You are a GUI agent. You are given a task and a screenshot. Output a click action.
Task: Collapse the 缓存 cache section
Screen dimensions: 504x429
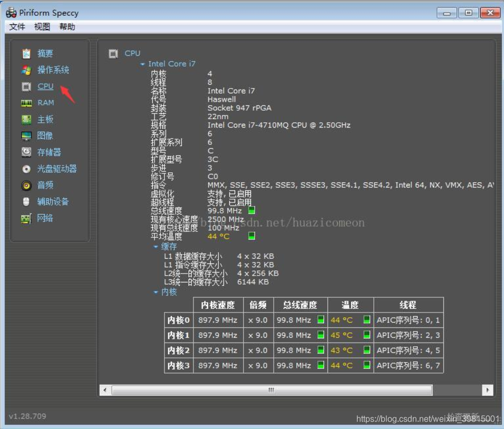click(x=156, y=247)
